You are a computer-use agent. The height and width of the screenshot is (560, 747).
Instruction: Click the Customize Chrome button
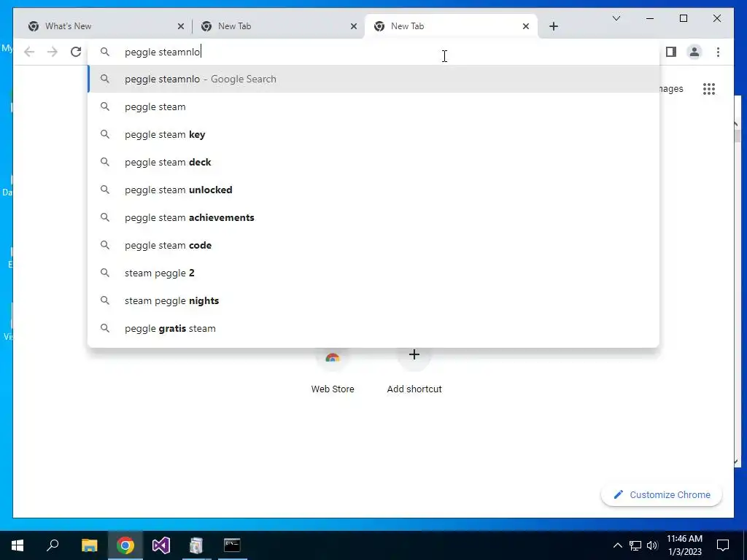pos(662,495)
